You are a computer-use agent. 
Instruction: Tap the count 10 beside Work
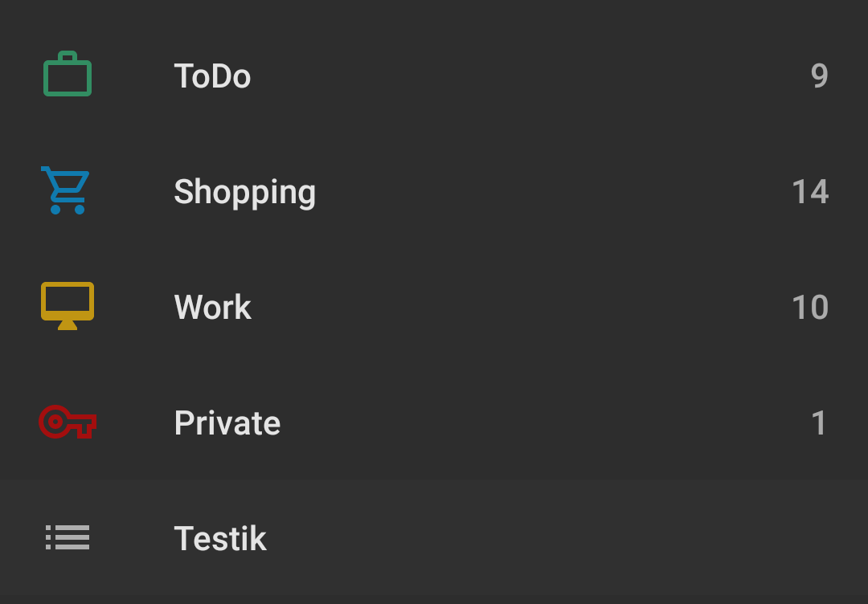810,308
